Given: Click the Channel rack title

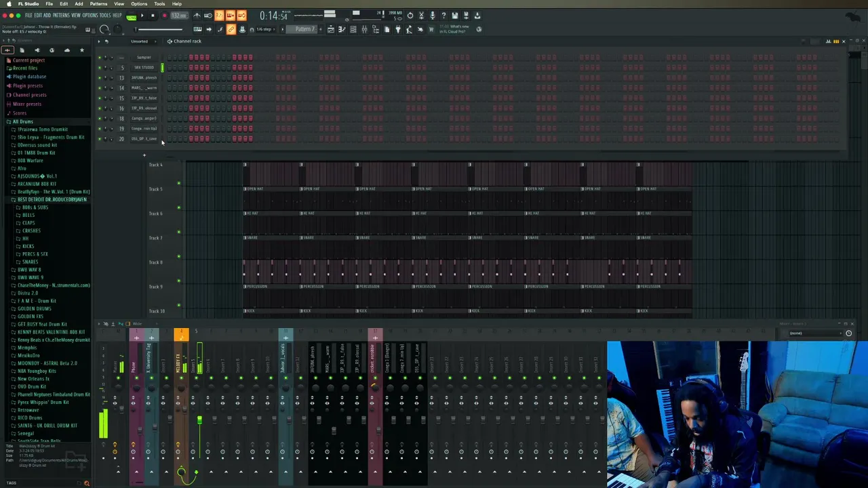Looking at the screenshot, I should [187, 41].
